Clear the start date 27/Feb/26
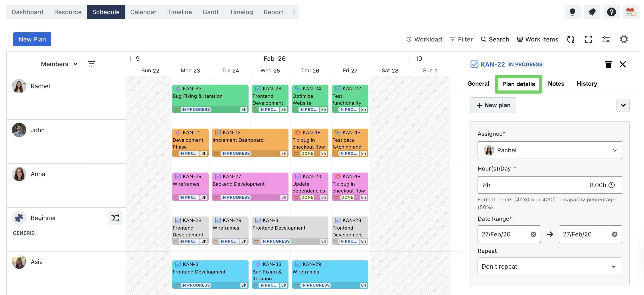Screen dimensions: 644x295 tap(533, 234)
